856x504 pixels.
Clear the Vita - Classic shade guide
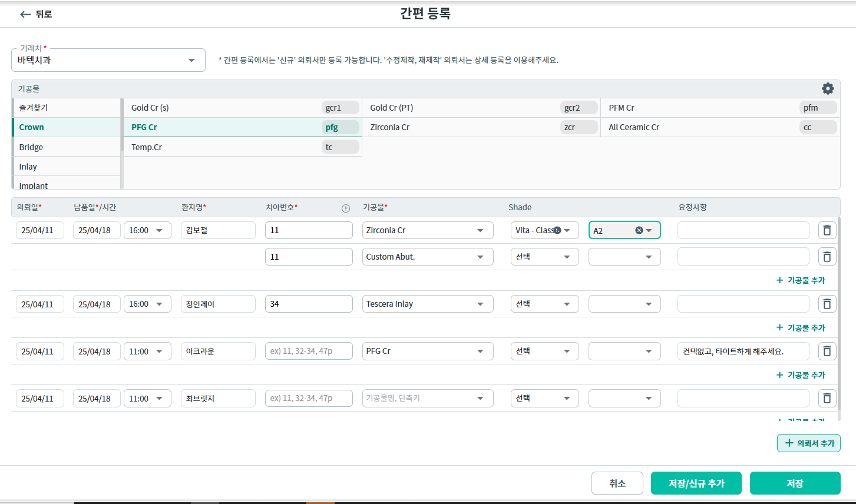[x=557, y=230]
